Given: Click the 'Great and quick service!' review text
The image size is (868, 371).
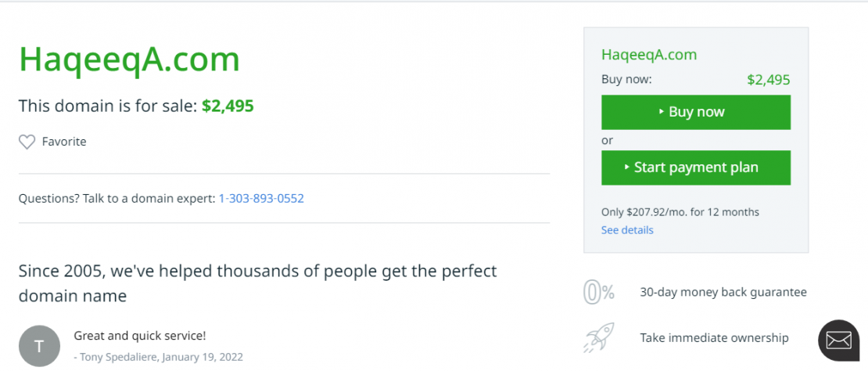Looking at the screenshot, I should tap(140, 336).
